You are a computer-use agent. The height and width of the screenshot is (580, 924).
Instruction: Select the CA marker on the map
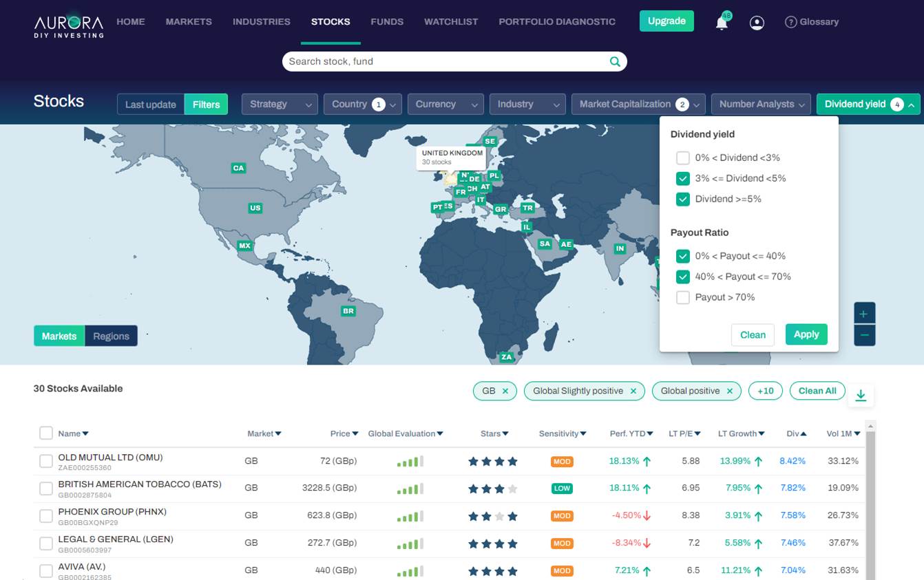click(238, 168)
